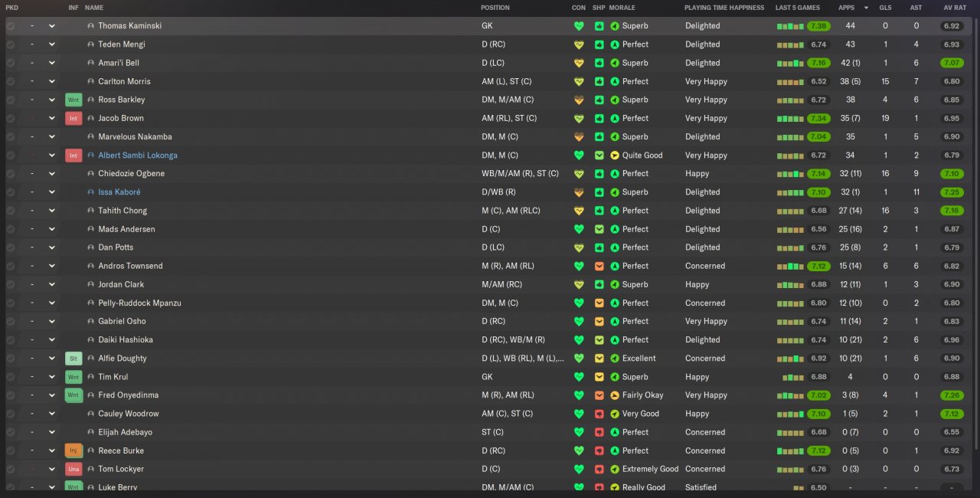Click Fred Onyedinma's Fairly Okay morale icon
The height and width of the screenshot is (498, 980).
pyautogui.click(x=615, y=395)
